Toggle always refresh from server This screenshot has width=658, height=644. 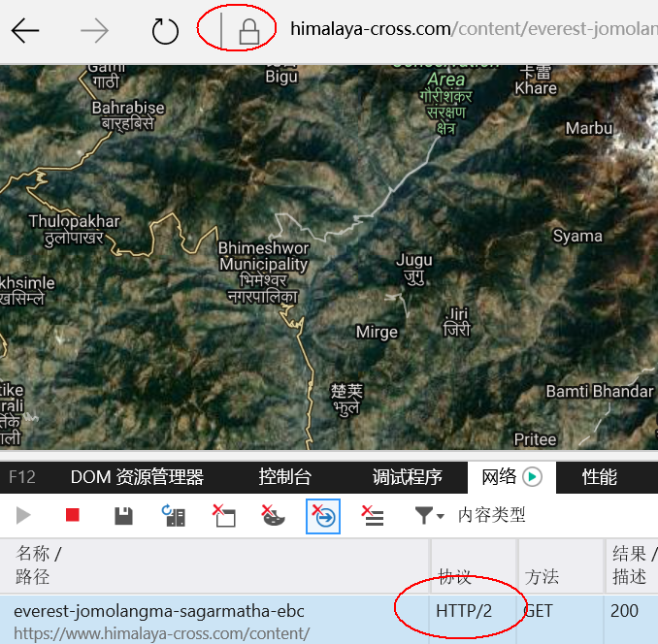click(x=174, y=516)
